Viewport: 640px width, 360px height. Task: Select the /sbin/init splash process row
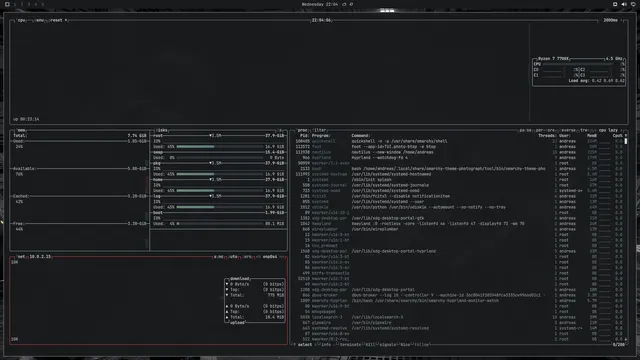(459, 180)
